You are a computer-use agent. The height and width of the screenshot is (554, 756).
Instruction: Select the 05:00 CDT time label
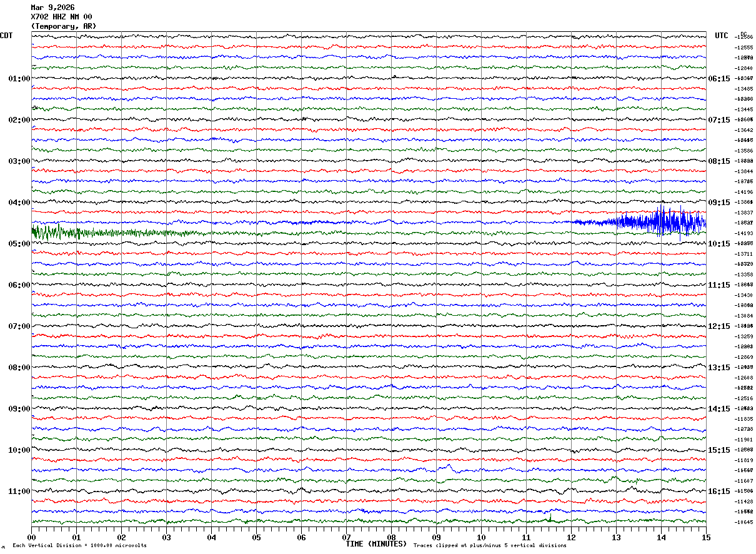19,244
